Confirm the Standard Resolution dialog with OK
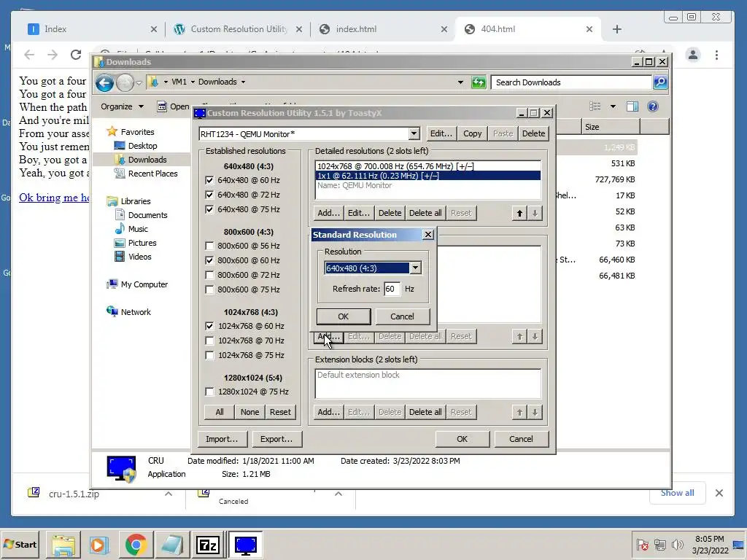This screenshot has height=560, width=747. [344, 316]
